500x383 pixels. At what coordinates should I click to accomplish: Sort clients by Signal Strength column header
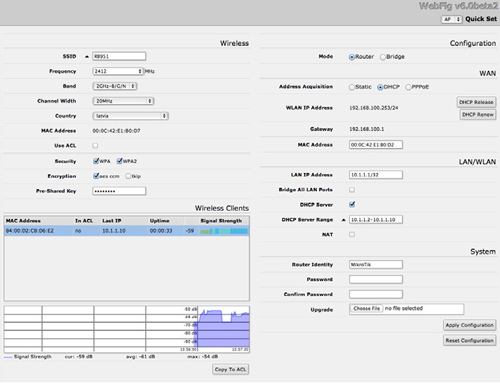(x=221, y=221)
